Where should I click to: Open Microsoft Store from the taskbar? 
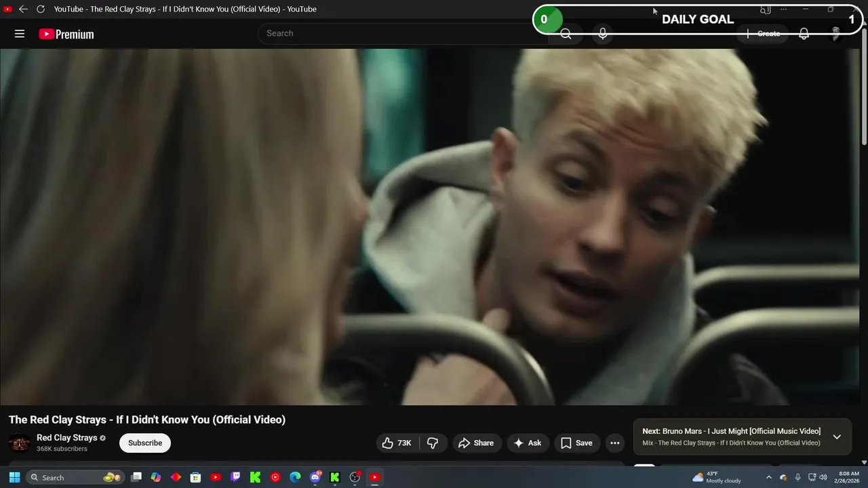tap(195, 477)
